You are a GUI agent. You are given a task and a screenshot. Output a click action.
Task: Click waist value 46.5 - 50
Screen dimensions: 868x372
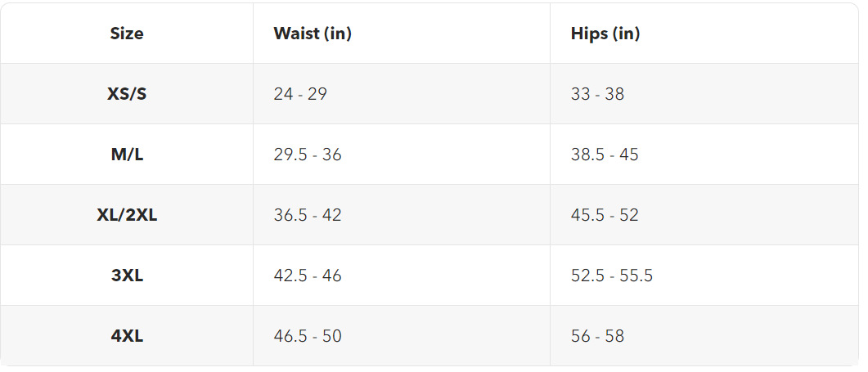tap(308, 336)
